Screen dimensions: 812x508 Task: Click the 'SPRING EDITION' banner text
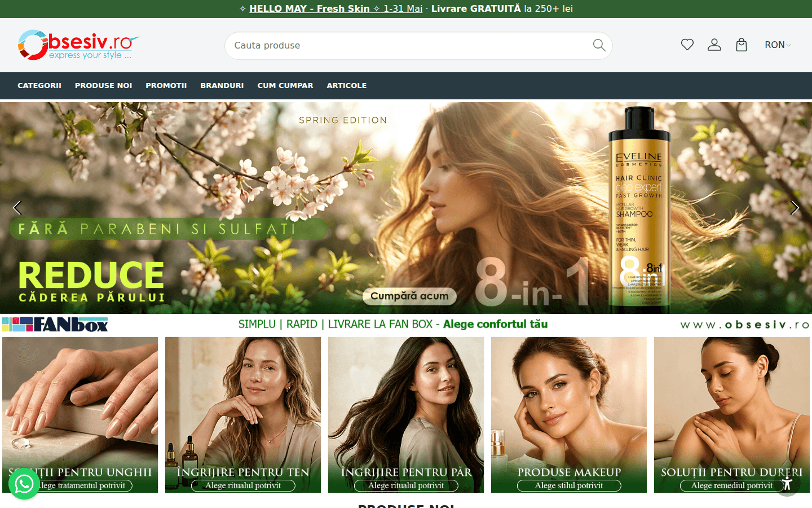click(x=343, y=120)
